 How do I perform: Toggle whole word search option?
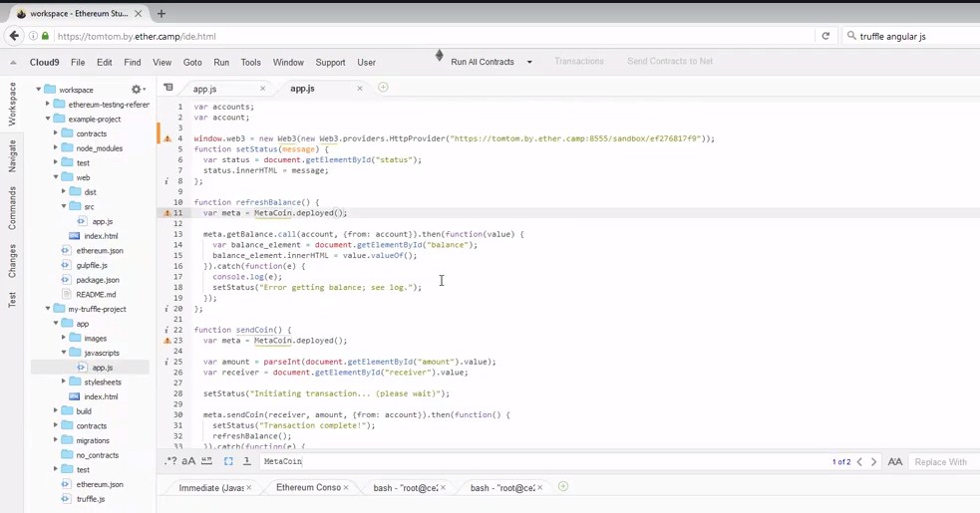[207, 461]
